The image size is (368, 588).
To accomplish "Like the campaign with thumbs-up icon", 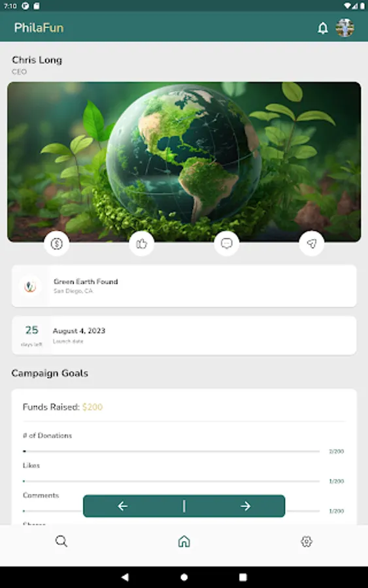I will click(x=141, y=244).
